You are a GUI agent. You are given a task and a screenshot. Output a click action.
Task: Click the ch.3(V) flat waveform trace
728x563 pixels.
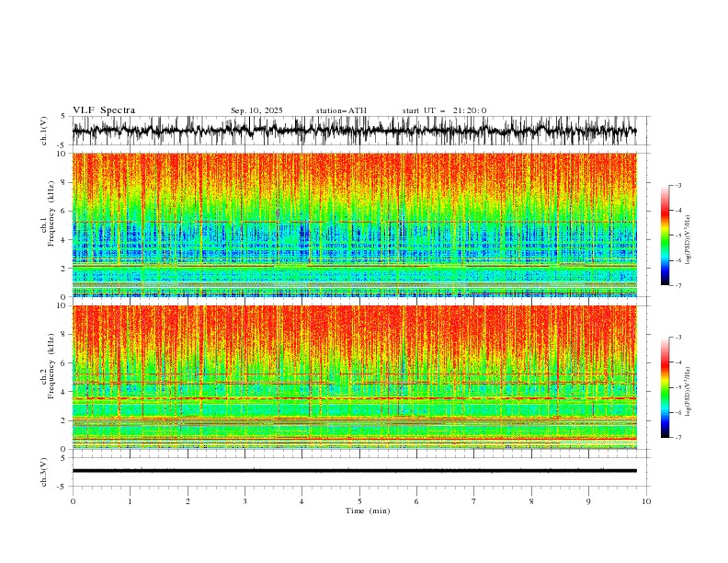tap(355, 471)
